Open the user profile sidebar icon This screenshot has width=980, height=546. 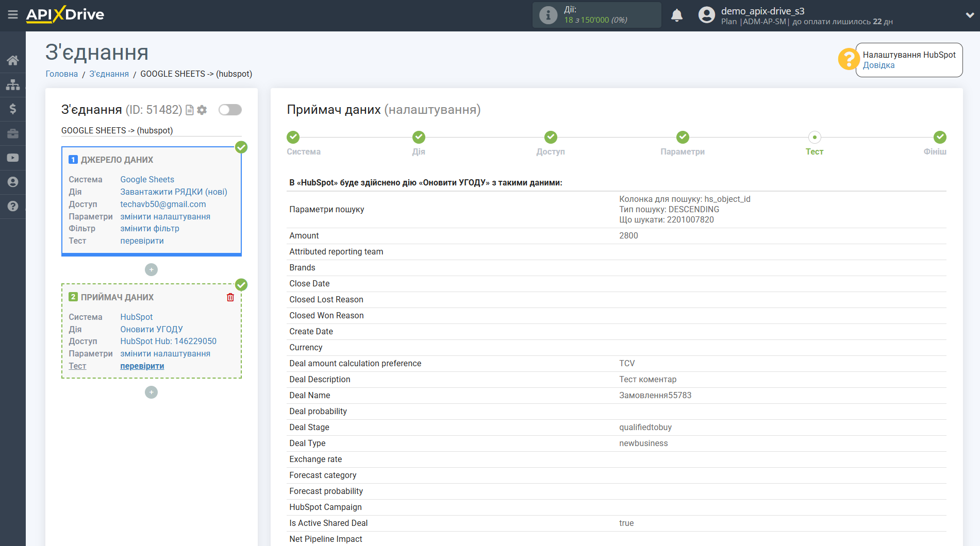(x=13, y=182)
